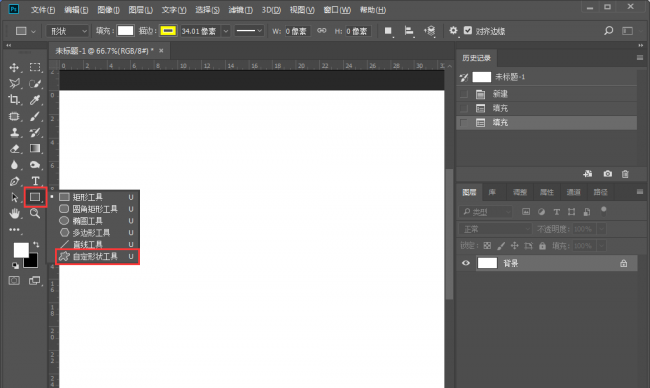Toggle the link width and height icon

pos(322,31)
